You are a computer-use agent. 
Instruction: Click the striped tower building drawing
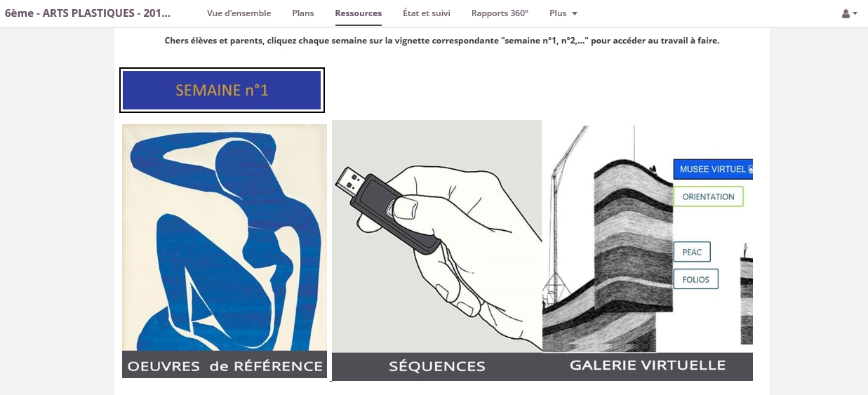tap(608, 239)
